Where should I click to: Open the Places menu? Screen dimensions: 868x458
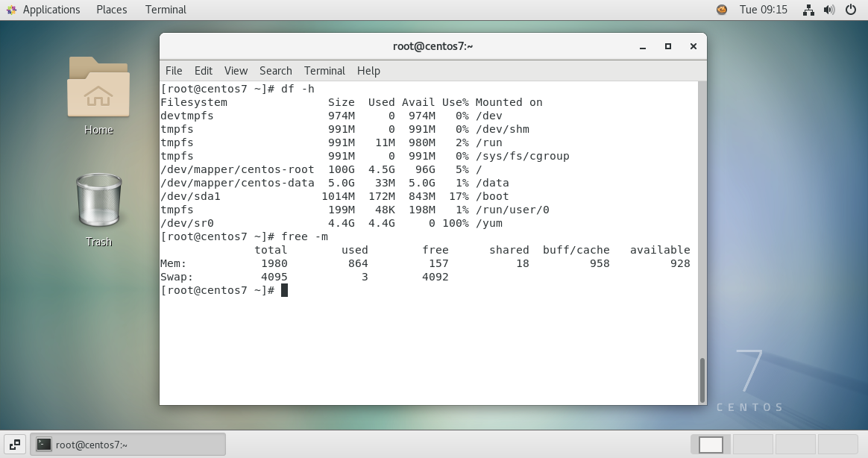[112, 10]
